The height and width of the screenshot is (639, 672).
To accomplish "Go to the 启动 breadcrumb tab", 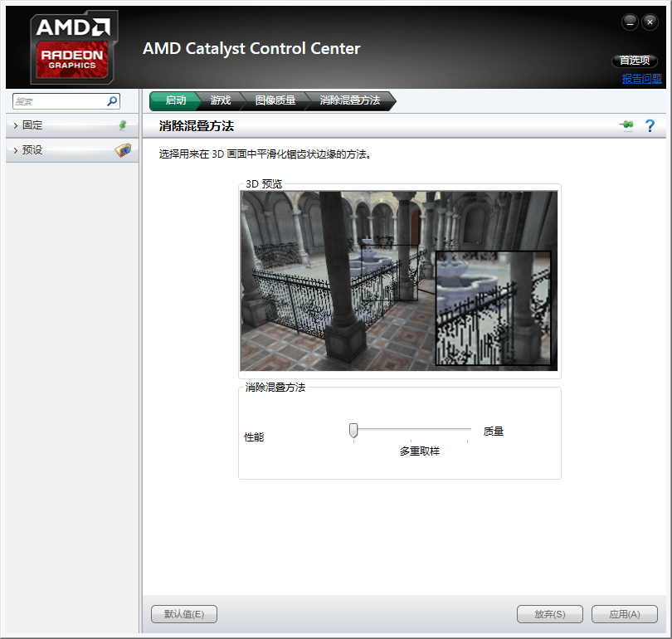I will point(175,100).
